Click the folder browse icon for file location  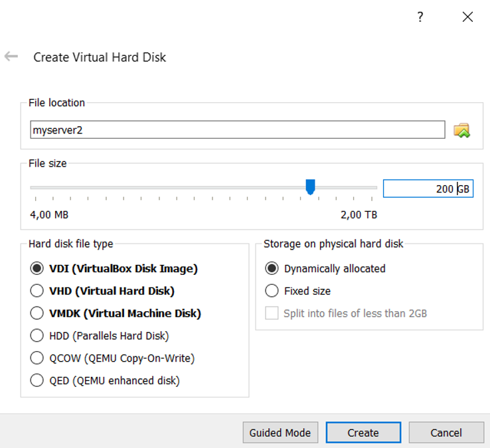461,130
